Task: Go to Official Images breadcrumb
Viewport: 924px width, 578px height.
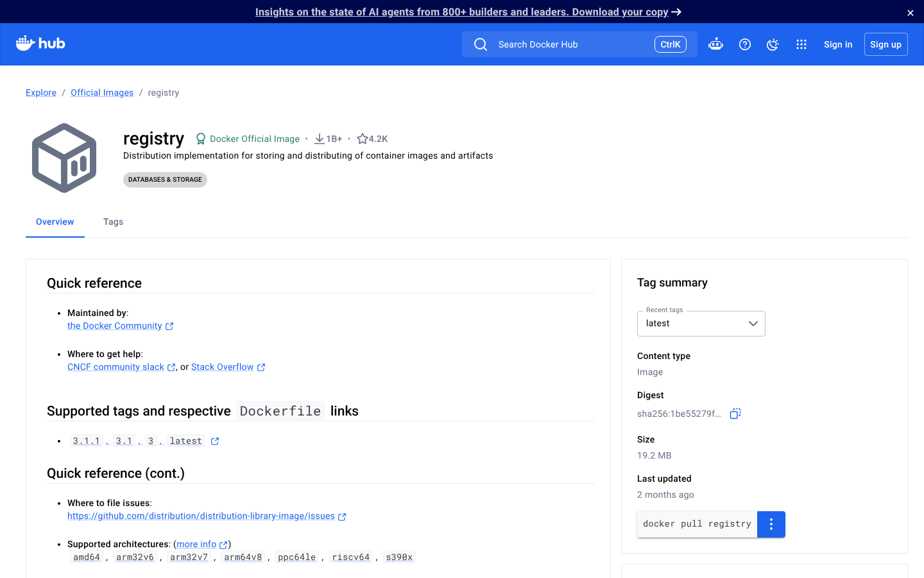Action: [x=102, y=92]
